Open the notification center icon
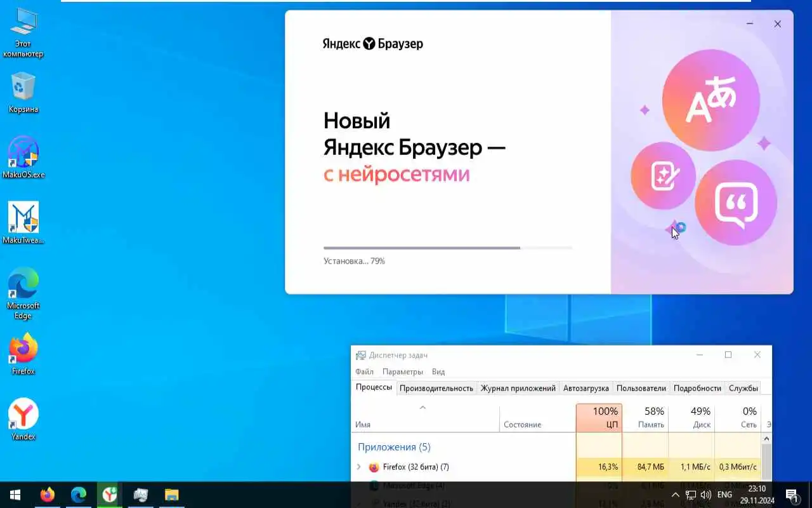 coord(792,495)
